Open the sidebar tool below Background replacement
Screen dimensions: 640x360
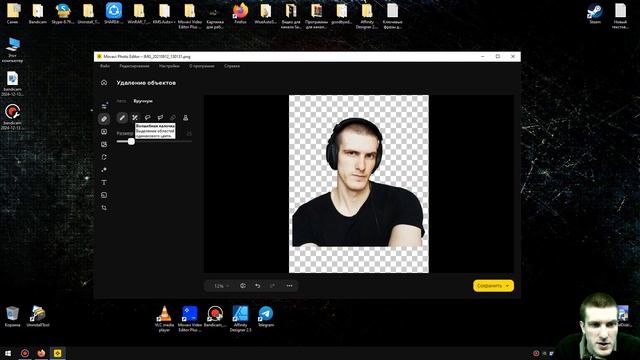point(104,144)
